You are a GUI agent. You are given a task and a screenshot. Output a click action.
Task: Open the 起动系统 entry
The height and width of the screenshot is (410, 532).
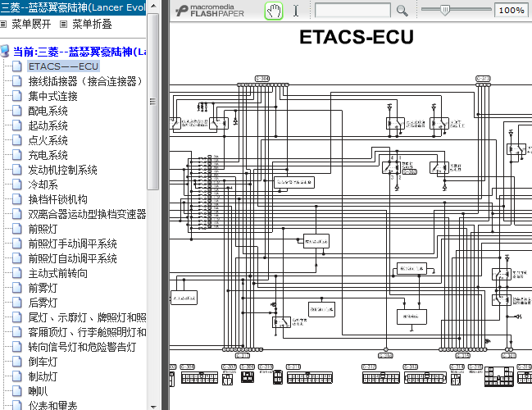48,125
